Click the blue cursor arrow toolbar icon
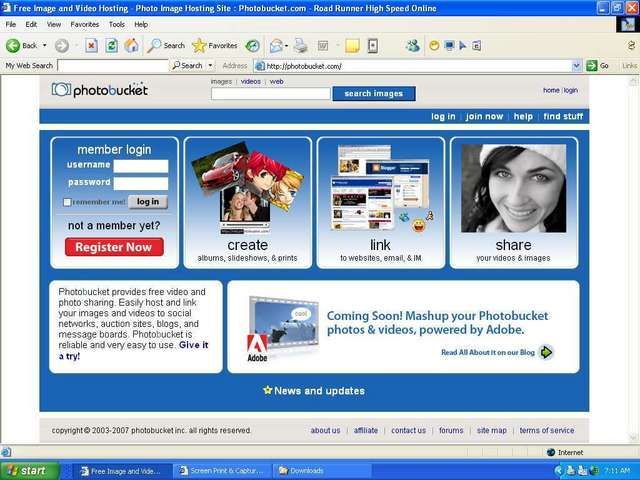 (463, 46)
